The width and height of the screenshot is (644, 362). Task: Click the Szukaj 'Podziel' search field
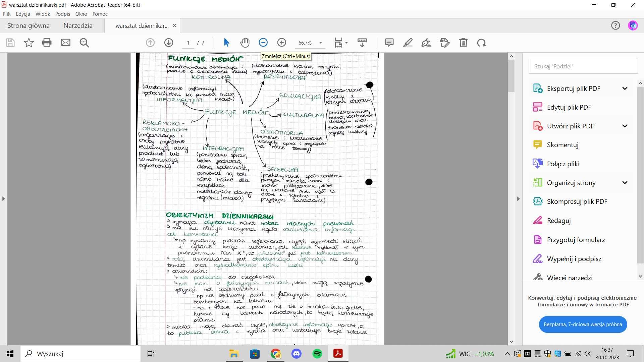583,66
